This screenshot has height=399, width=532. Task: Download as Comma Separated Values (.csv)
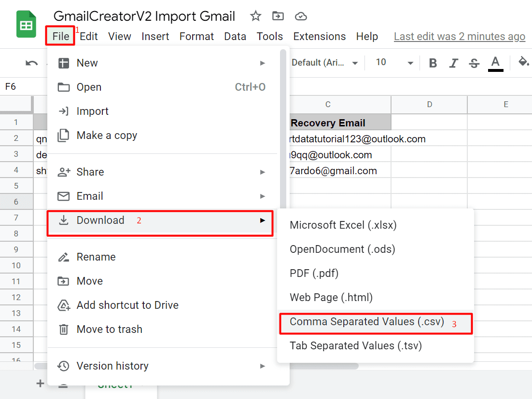(x=375, y=322)
